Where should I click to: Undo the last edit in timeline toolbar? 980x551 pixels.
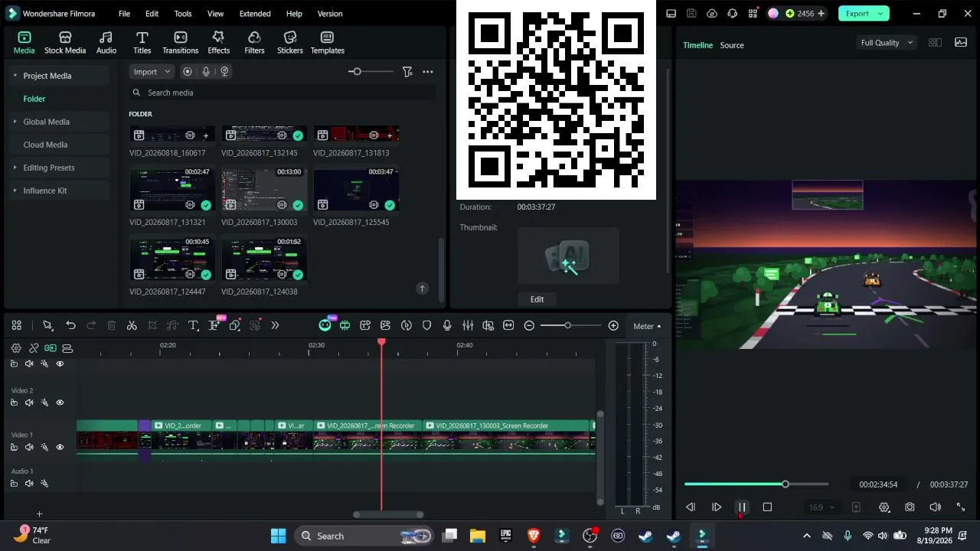click(70, 325)
